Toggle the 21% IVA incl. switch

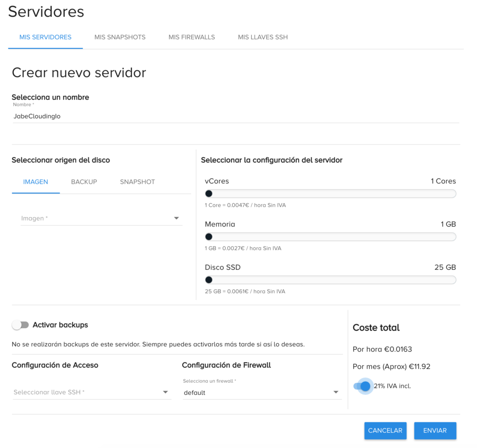tap(362, 386)
